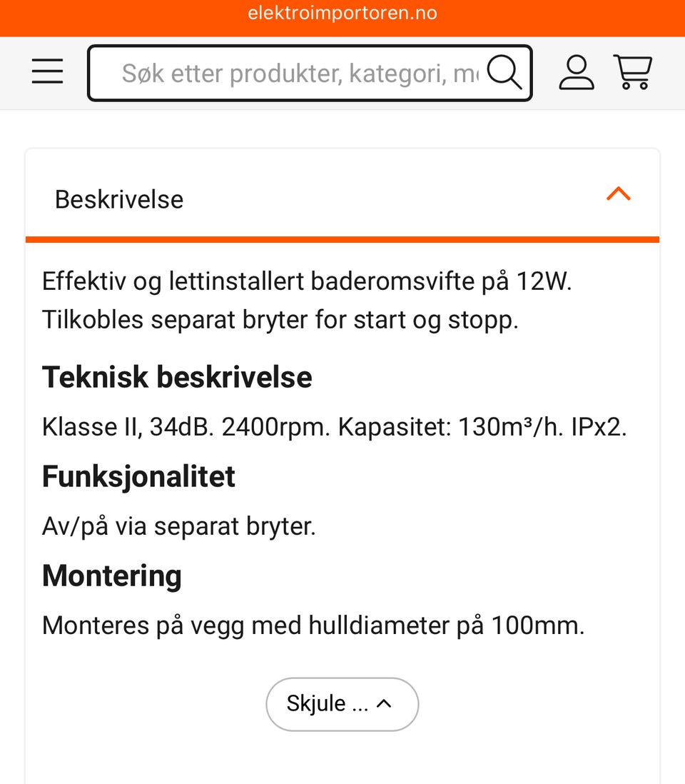This screenshot has width=685, height=784.
Task: Tap the elektroimportoren.no address text
Action: pyautogui.click(x=342, y=13)
